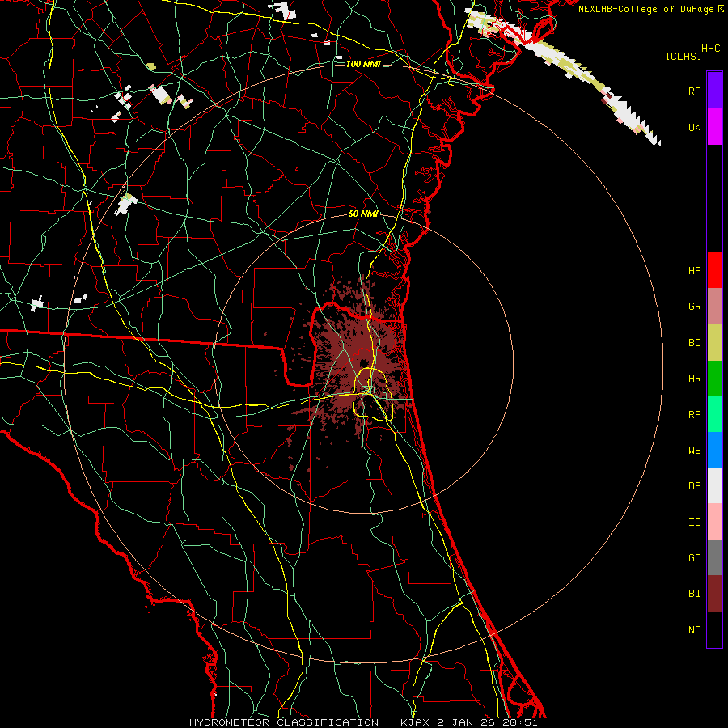Click the UK magenta legend swatch
This screenshot has width=728, height=728.
pos(714,127)
